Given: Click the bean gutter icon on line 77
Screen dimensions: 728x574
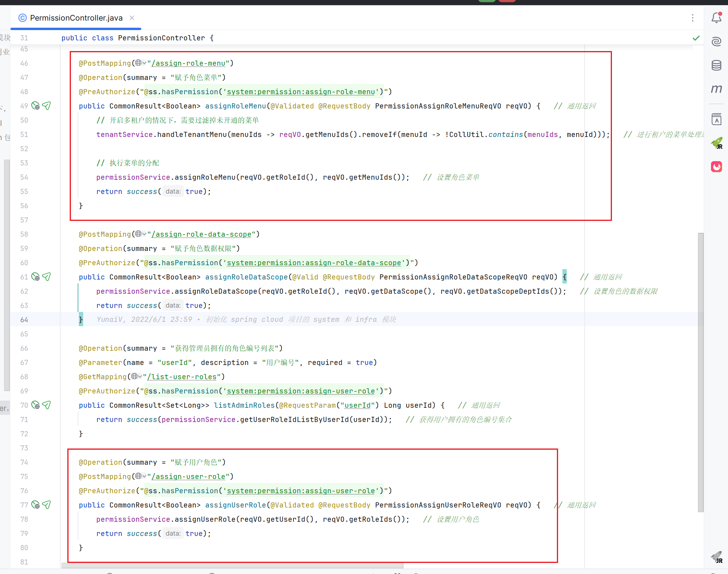Looking at the screenshot, I should point(36,505).
